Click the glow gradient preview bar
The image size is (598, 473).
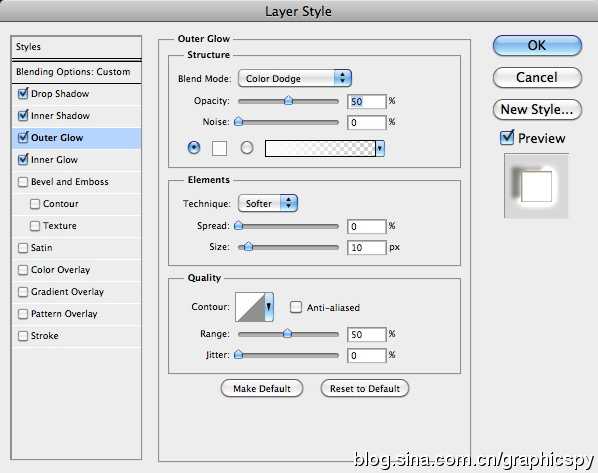[320, 148]
